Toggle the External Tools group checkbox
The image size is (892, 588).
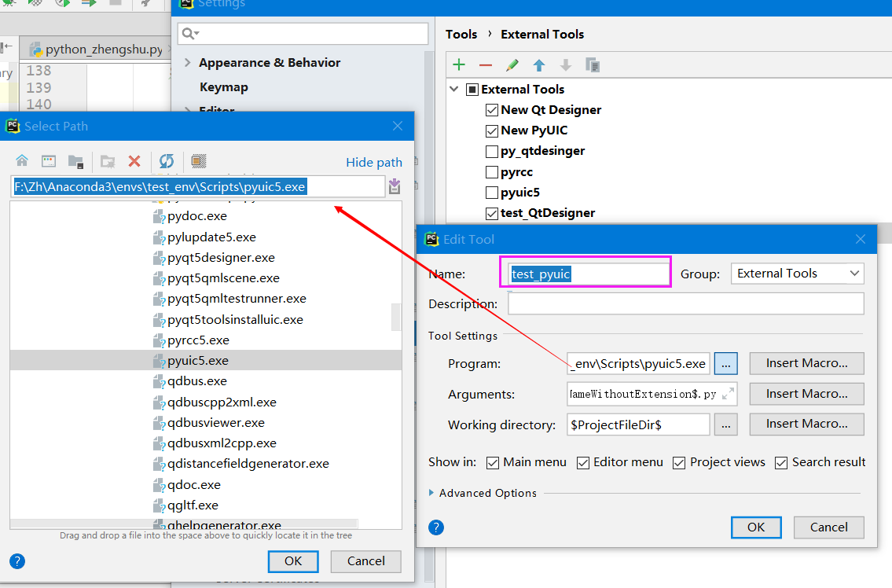click(472, 90)
